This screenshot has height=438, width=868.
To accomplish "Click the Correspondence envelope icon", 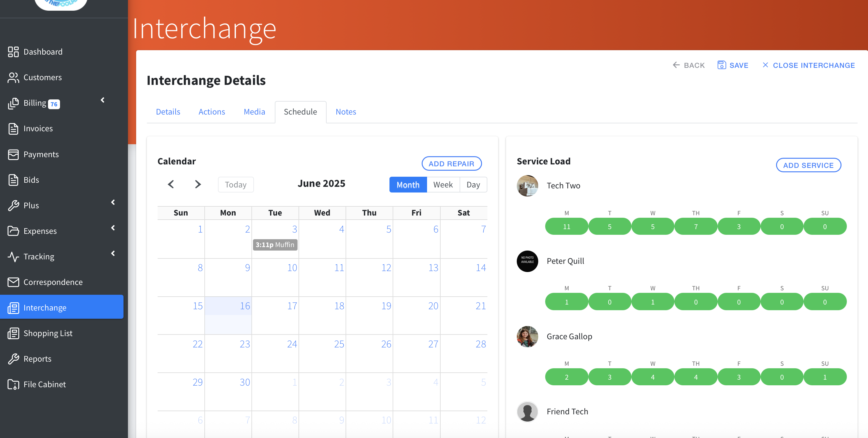I will pyautogui.click(x=13, y=282).
